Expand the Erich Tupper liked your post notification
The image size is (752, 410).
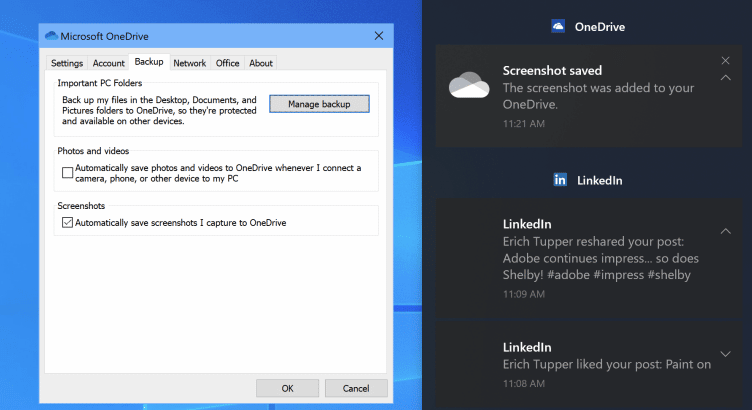coord(726,354)
